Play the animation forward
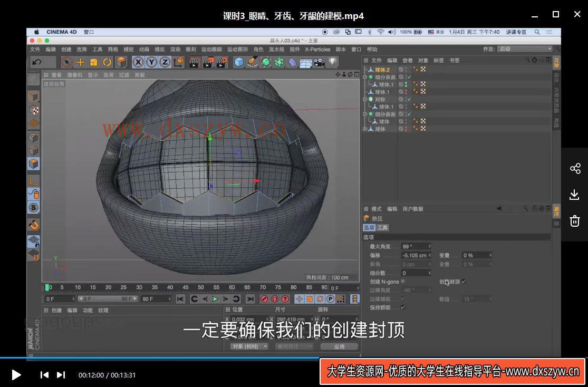This screenshot has width=588, height=387. [x=215, y=299]
